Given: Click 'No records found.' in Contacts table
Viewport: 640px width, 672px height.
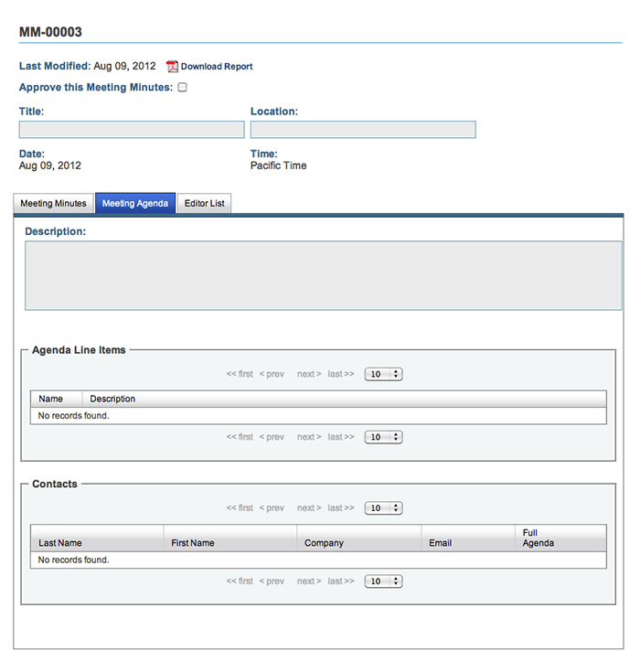Looking at the screenshot, I should [x=74, y=560].
